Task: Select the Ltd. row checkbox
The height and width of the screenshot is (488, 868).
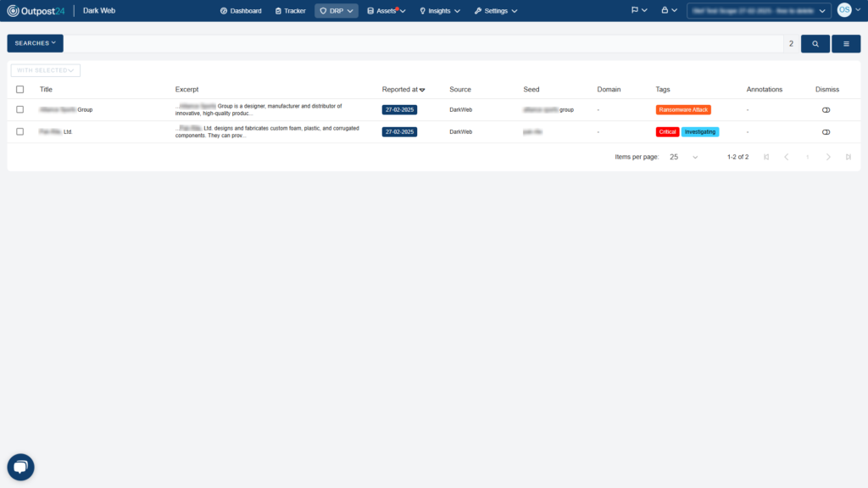Action: pyautogui.click(x=20, y=131)
